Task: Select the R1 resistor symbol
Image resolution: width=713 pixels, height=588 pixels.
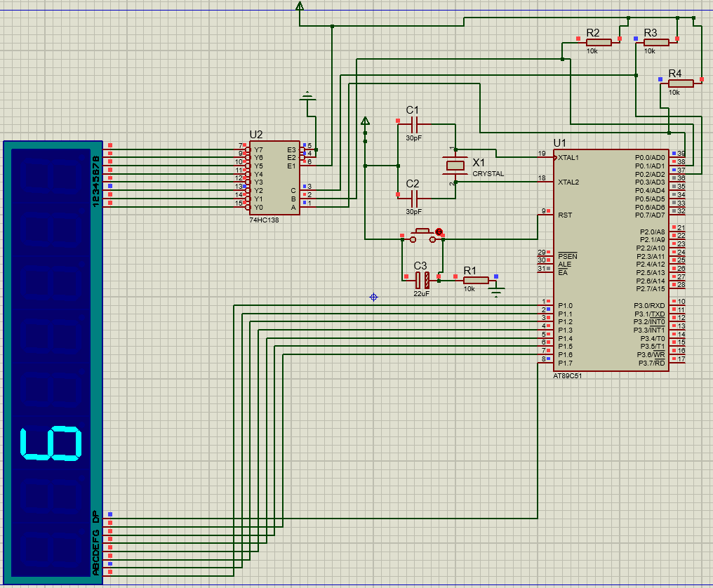Action: click(x=476, y=280)
